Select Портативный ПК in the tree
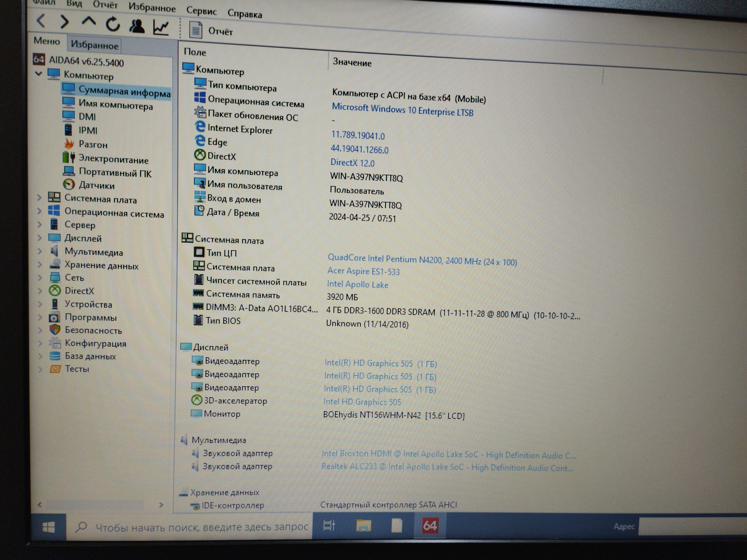The width and height of the screenshot is (747, 560). point(108,172)
